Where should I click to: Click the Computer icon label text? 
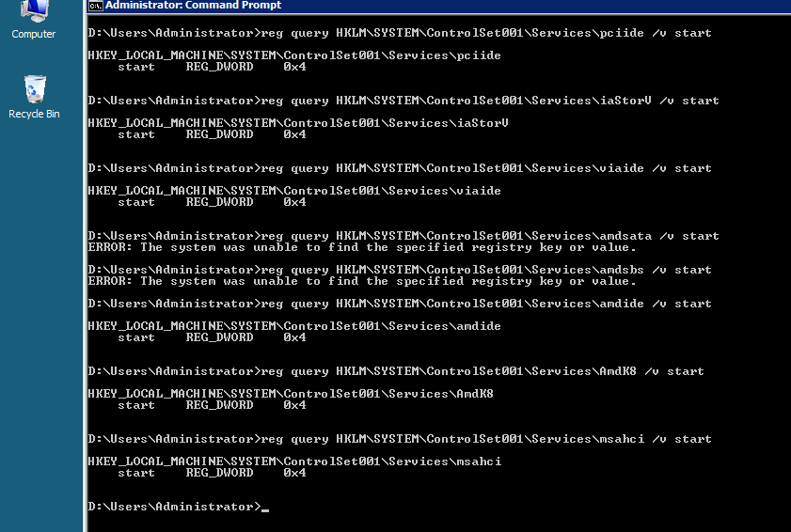(34, 34)
